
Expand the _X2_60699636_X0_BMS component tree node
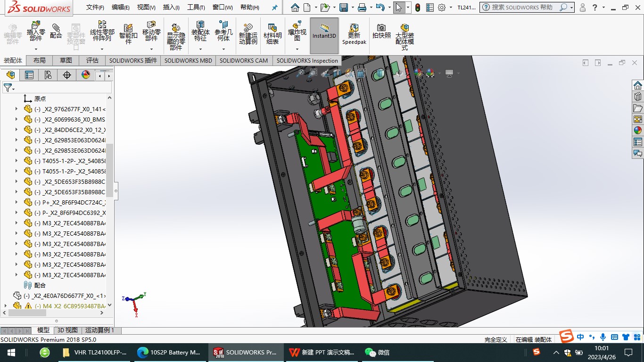point(17,120)
